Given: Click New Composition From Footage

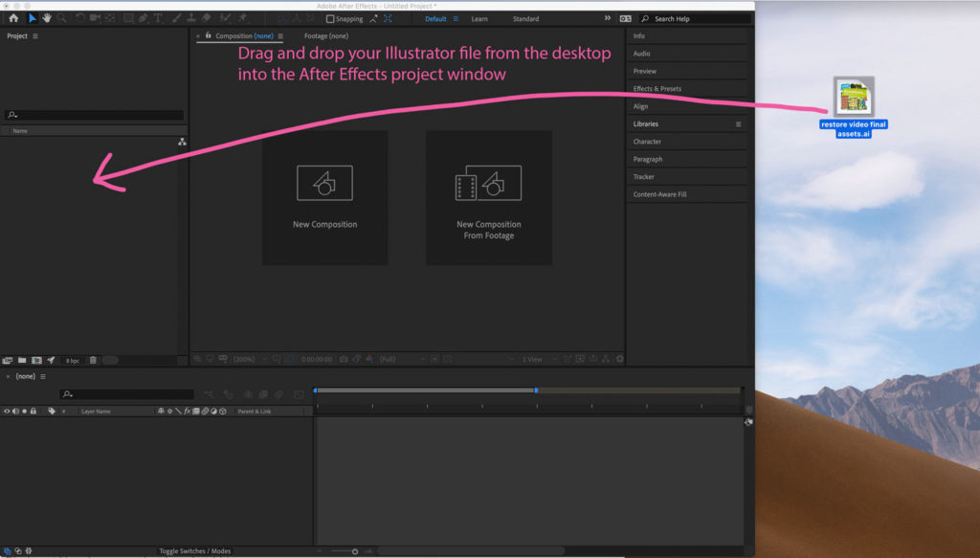Looking at the screenshot, I should (488, 197).
